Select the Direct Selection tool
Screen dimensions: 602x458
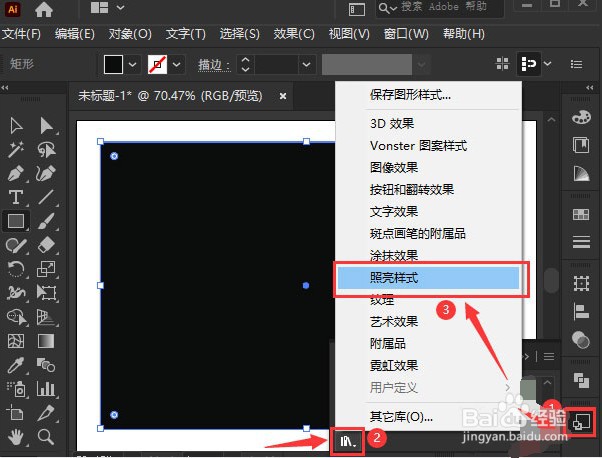coord(46,126)
